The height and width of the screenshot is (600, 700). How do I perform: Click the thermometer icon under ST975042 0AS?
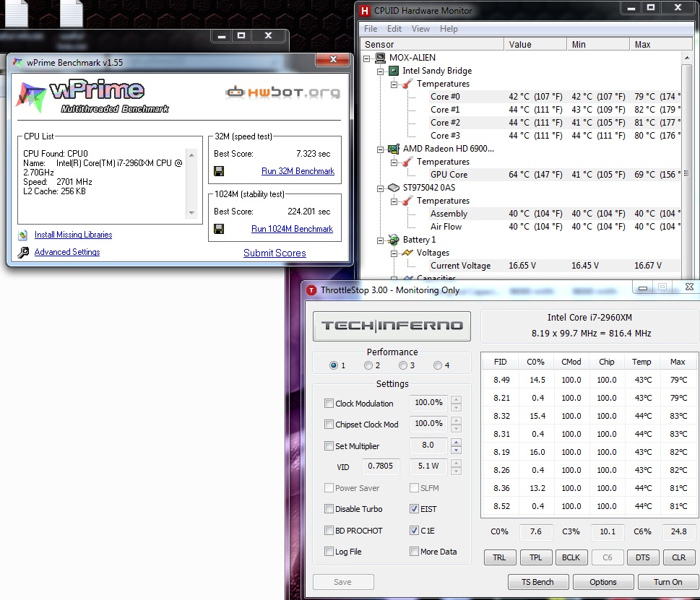[407, 201]
